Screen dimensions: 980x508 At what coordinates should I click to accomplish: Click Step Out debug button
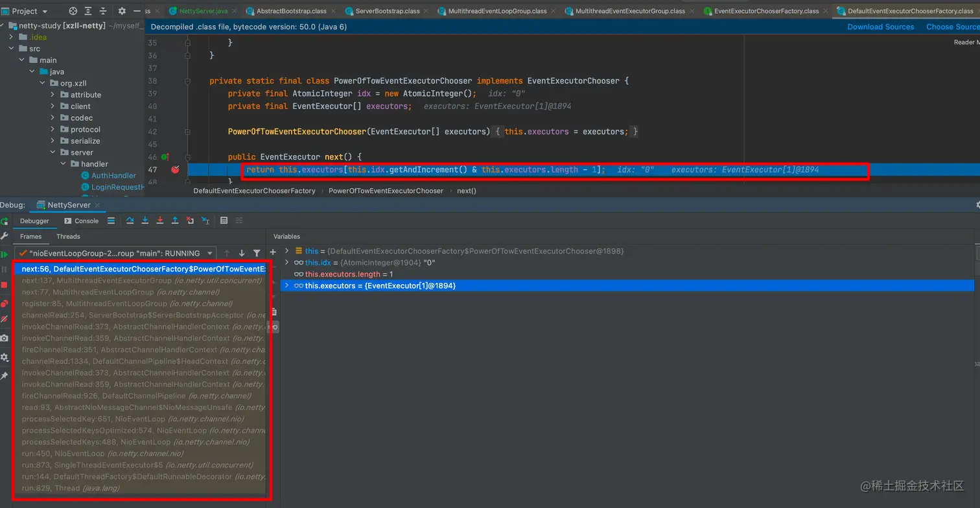click(175, 221)
